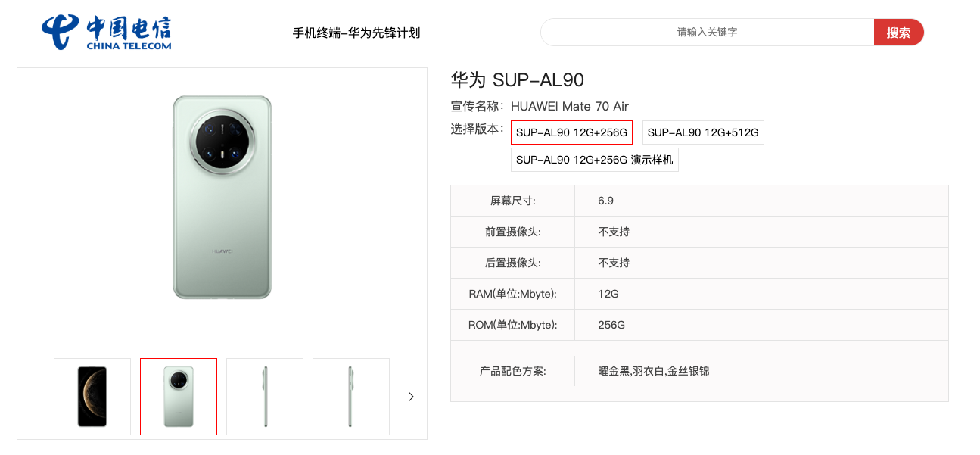
Task: Click the RAM 12G specification value
Action: point(610,294)
